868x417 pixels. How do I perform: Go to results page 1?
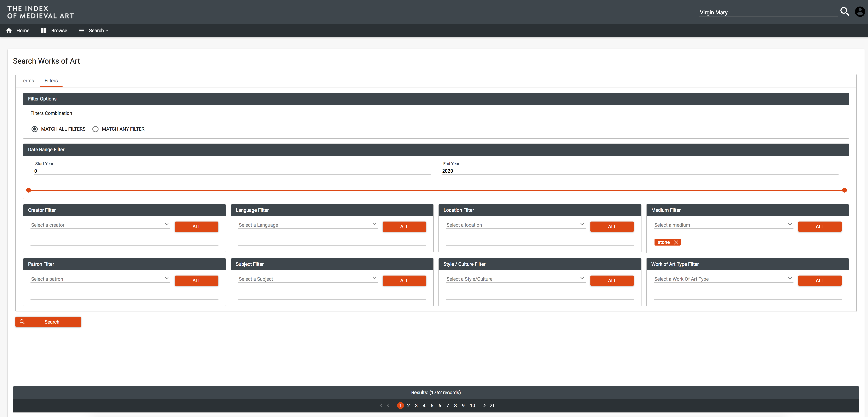pyautogui.click(x=400, y=406)
